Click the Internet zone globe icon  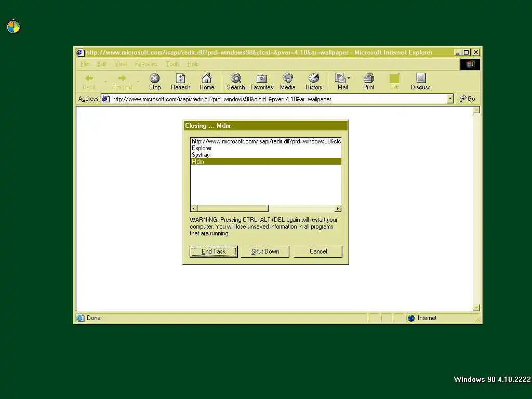pyautogui.click(x=411, y=318)
